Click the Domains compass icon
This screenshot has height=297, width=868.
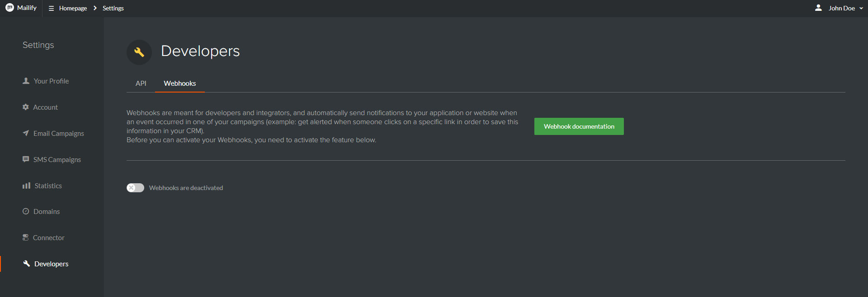[x=26, y=211]
